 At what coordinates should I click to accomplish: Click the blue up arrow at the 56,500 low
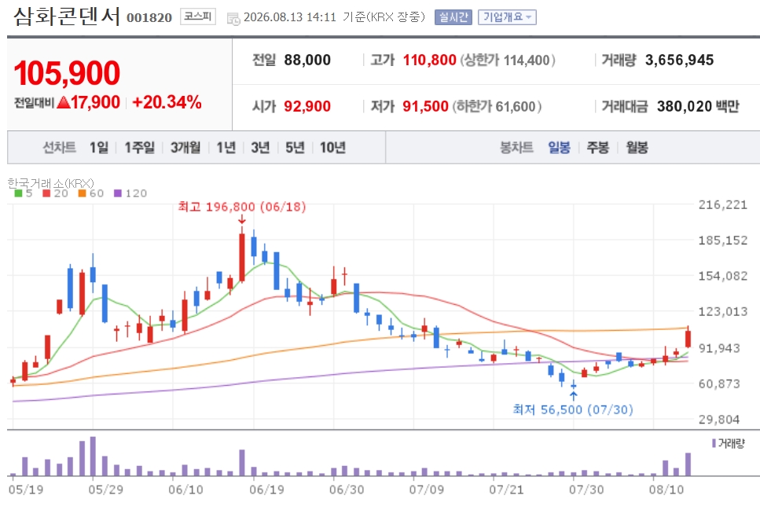[x=574, y=396]
